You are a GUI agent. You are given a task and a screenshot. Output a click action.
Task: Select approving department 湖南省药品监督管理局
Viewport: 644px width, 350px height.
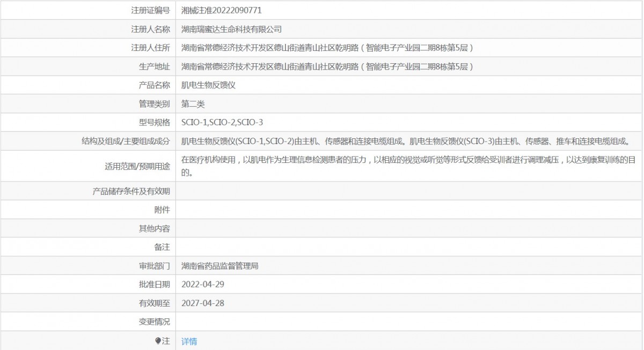pos(220,265)
